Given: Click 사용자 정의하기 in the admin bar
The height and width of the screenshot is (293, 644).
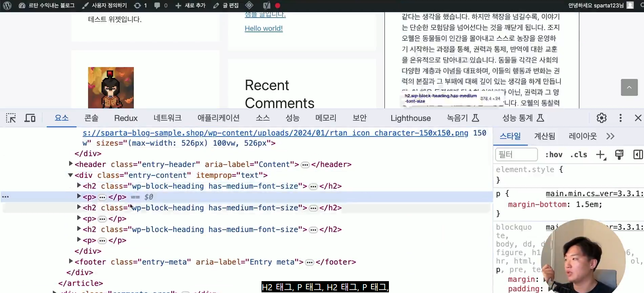Looking at the screenshot, I should coord(104,5).
